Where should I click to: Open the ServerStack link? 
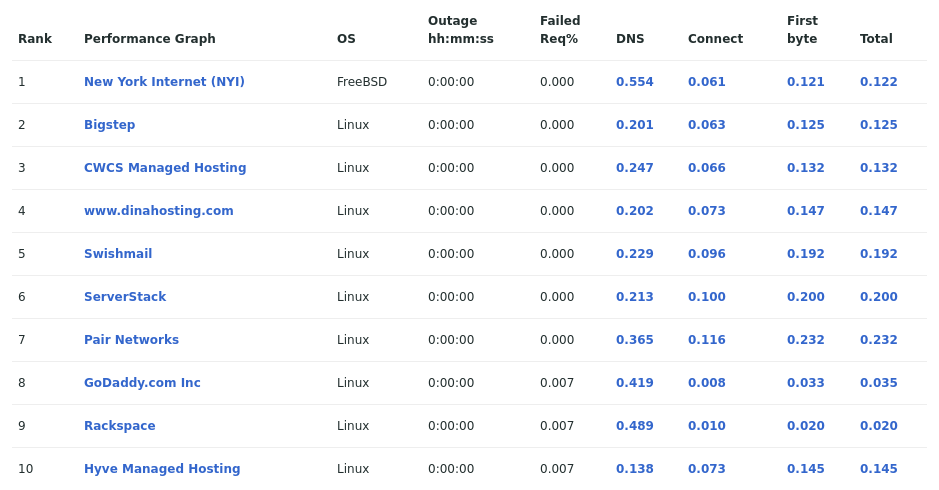(125, 297)
